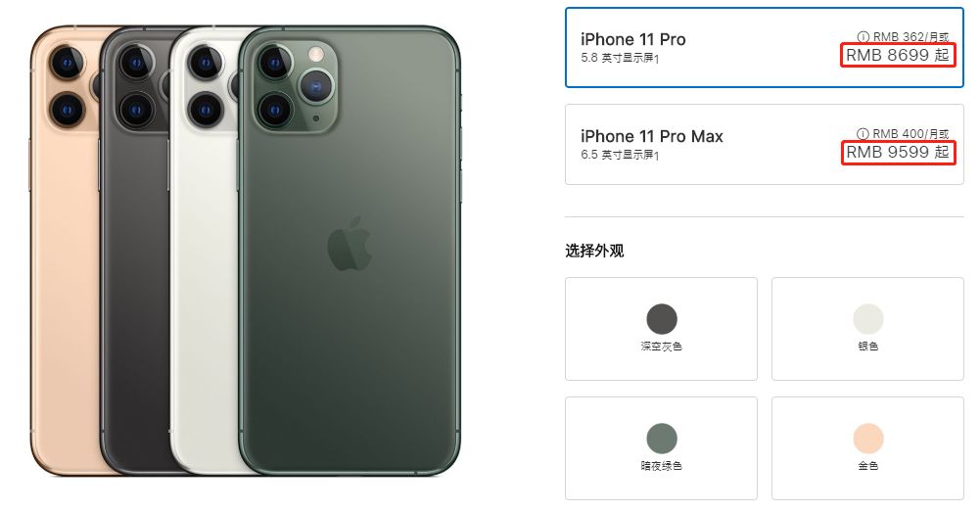Click the 6.5 英寸显示屏 footnote text
The height and width of the screenshot is (511, 980).
coord(620,155)
